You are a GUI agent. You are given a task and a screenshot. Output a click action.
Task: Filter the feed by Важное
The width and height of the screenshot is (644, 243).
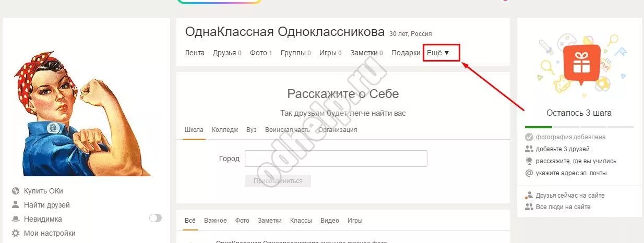click(216, 221)
